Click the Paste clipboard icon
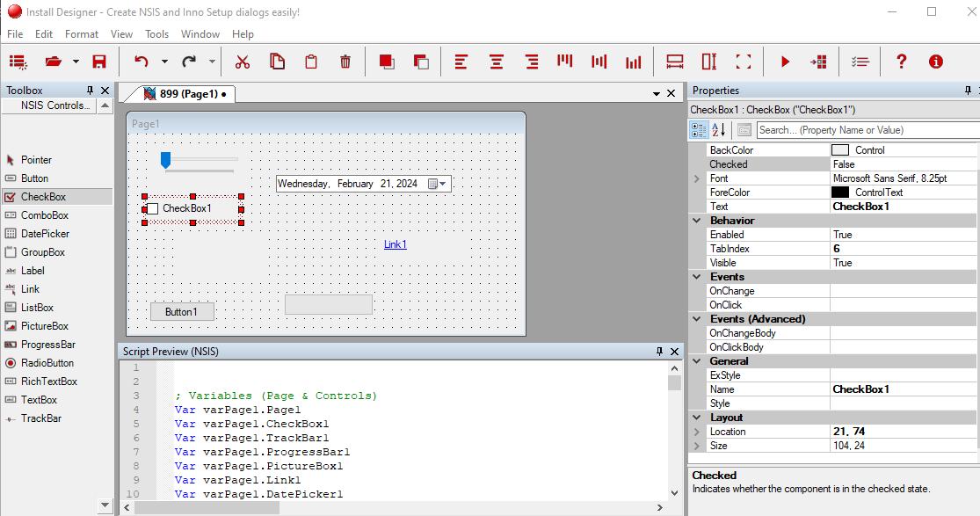Screen dimensions: 980x516 click(x=310, y=62)
